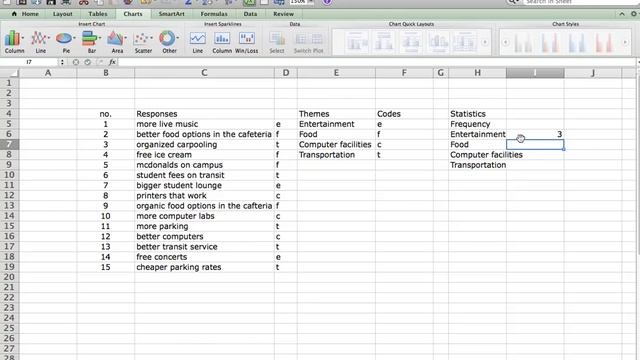The image size is (640, 360).
Task: Select column C header
Action: [x=204, y=73]
